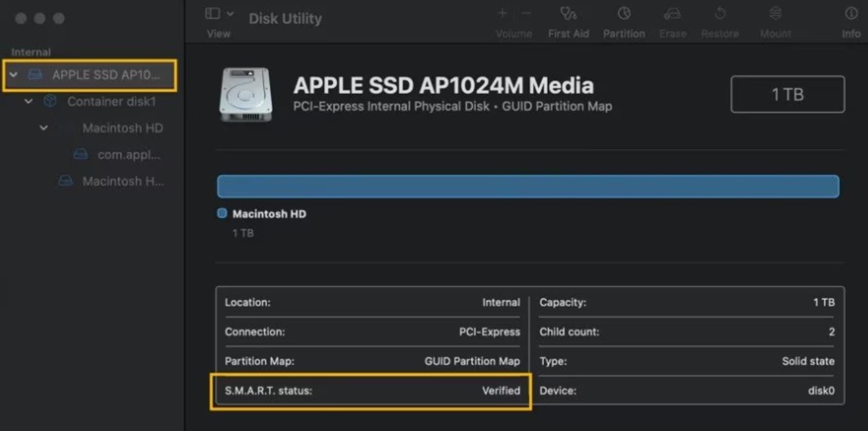Add a volume with the plus icon
This screenshot has width=868, height=431.
point(502,13)
